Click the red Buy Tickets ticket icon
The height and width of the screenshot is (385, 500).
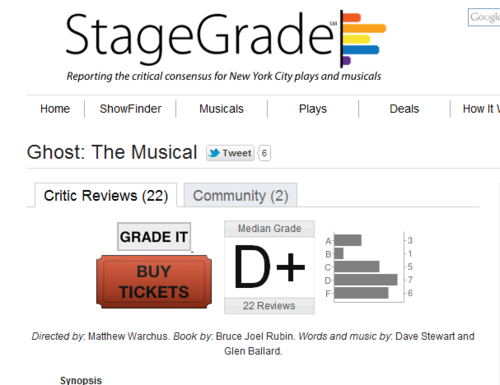tap(154, 282)
